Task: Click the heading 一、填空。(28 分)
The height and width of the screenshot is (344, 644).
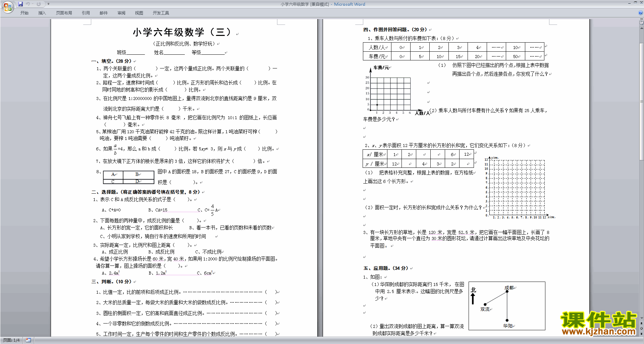Action: click(x=112, y=61)
